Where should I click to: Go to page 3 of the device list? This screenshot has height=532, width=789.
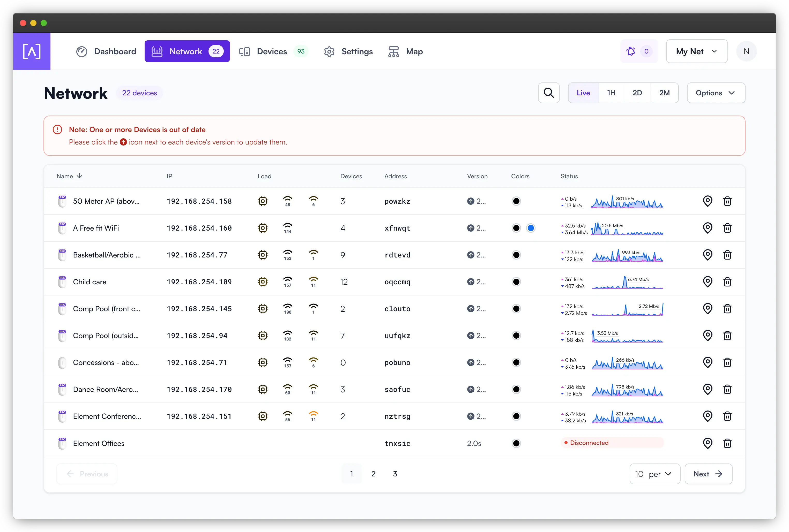[x=395, y=474]
